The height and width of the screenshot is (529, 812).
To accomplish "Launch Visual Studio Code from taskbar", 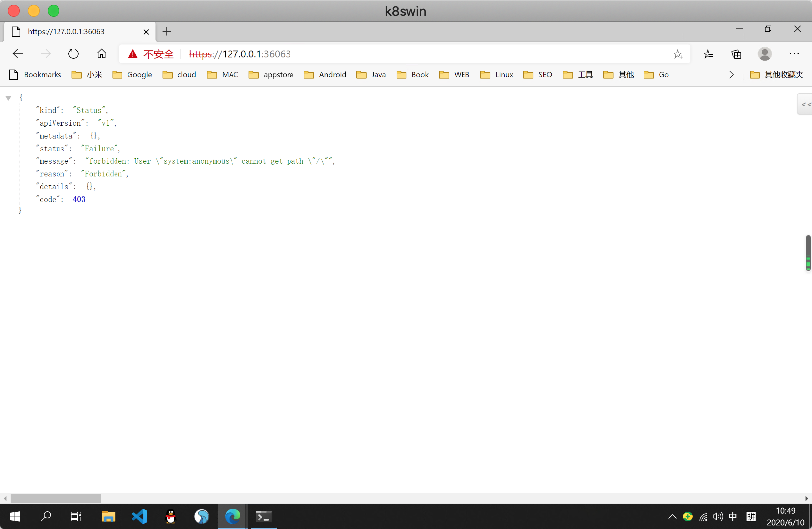I will 140,517.
